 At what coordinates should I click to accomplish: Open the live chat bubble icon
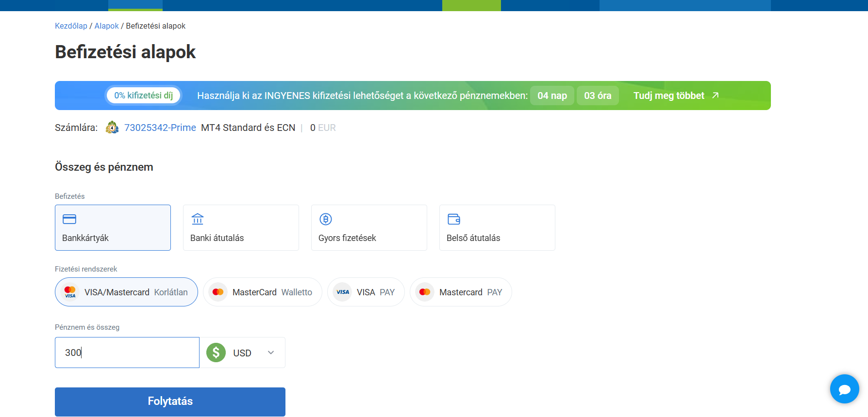point(844,389)
